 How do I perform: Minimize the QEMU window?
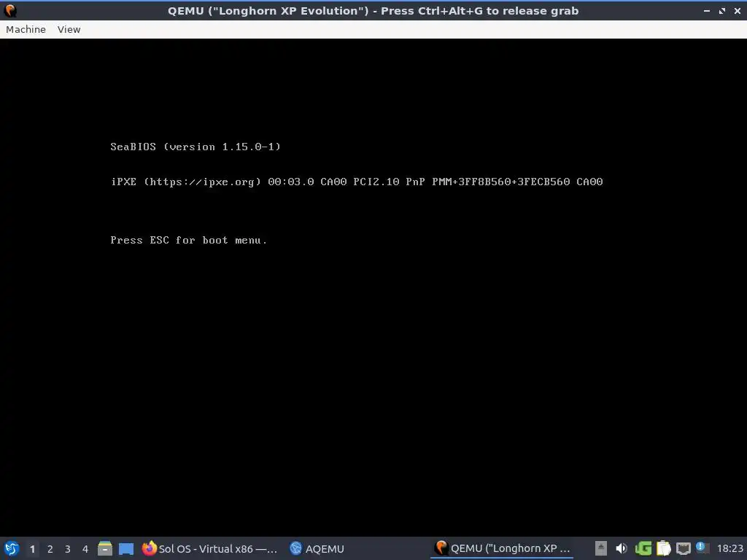click(x=706, y=10)
